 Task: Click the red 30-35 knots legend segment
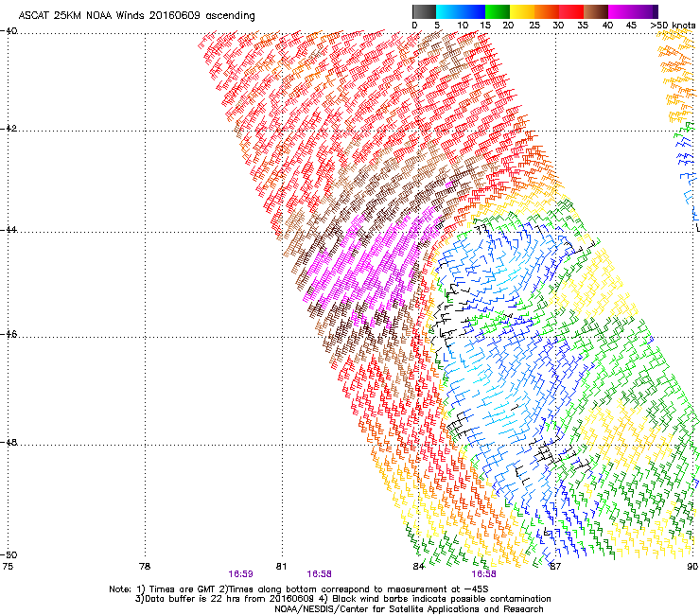pyautogui.click(x=571, y=11)
